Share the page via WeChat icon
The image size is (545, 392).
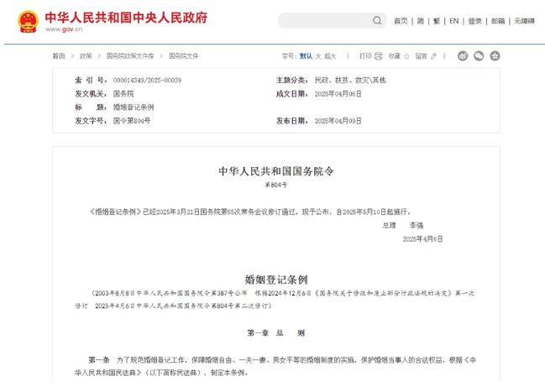(x=479, y=56)
